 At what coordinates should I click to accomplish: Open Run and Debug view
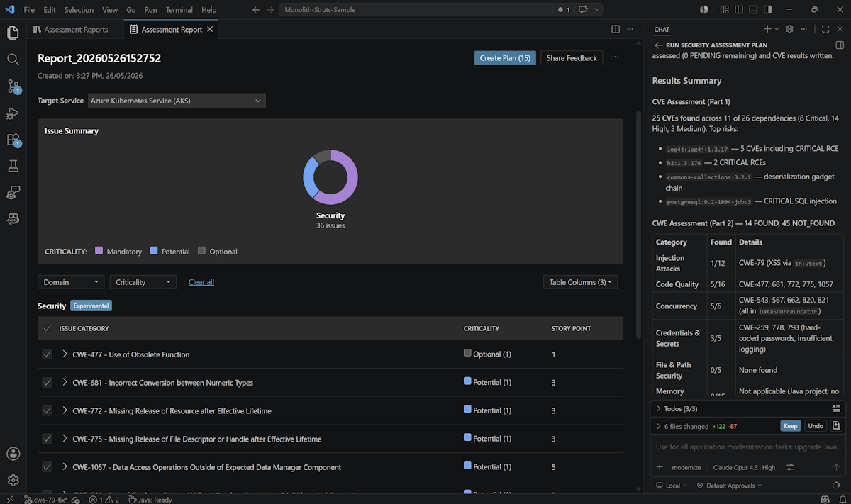pos(13,113)
